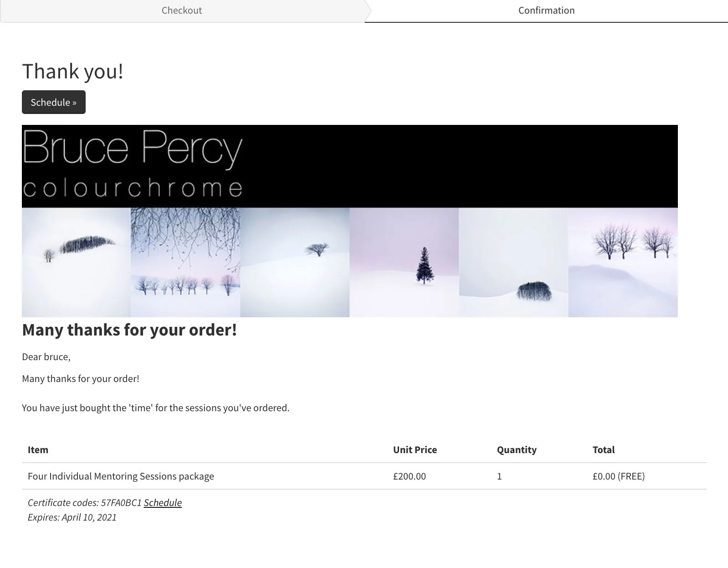Click the Quantity column header
The height and width of the screenshot is (568, 728).
point(517,450)
